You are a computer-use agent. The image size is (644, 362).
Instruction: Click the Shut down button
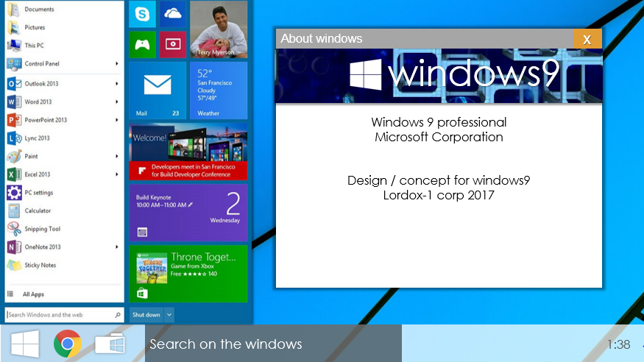(x=146, y=315)
